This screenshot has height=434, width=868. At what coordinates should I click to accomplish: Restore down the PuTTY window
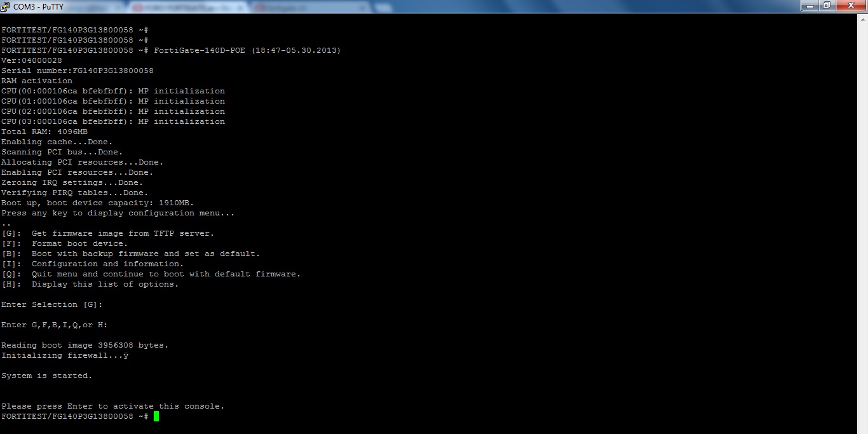827,6
